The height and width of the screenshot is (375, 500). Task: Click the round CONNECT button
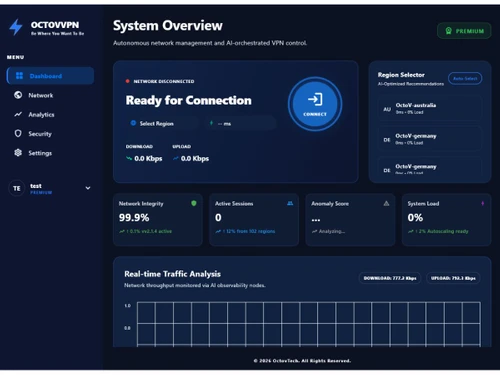click(315, 104)
